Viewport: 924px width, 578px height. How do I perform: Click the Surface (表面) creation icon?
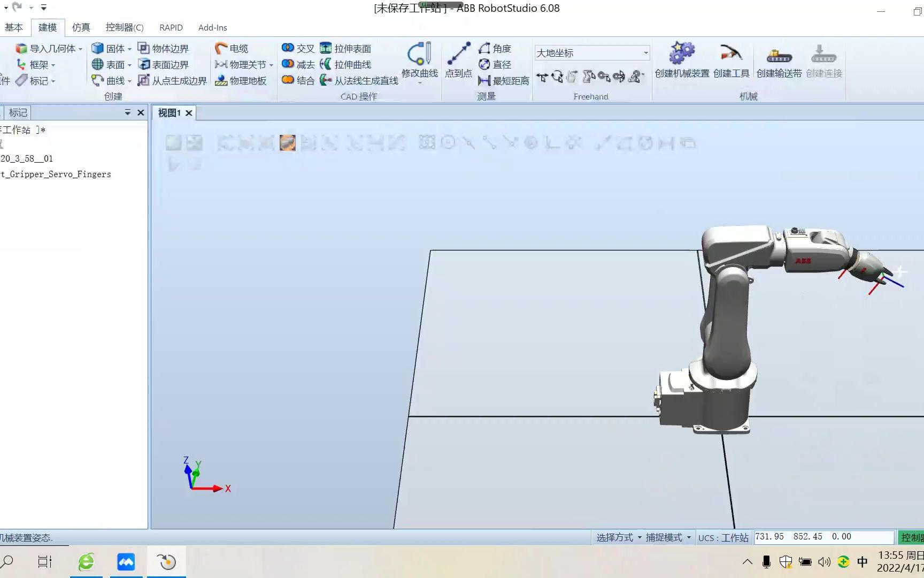[97, 65]
